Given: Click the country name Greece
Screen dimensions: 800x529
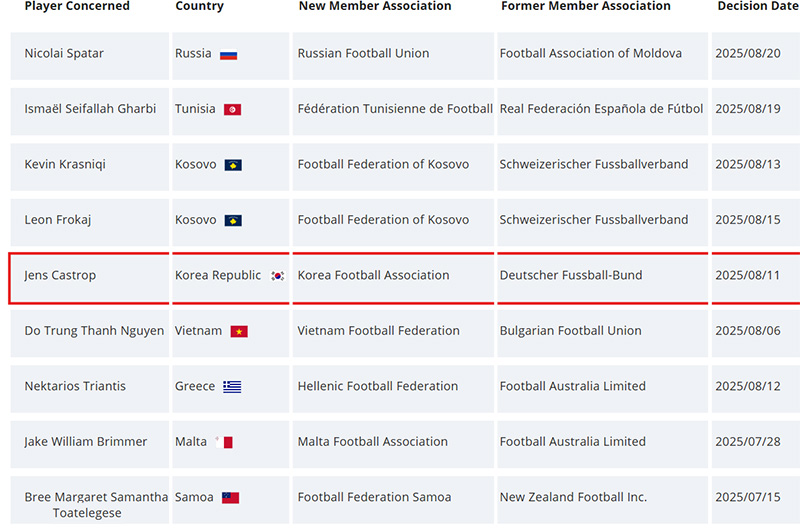Looking at the screenshot, I should (195, 386).
